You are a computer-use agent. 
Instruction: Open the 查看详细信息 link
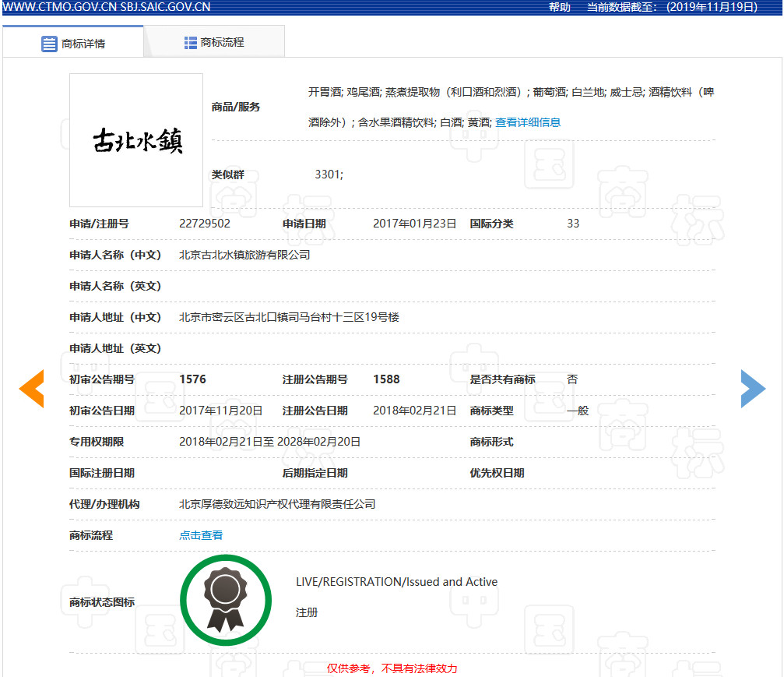tap(528, 122)
